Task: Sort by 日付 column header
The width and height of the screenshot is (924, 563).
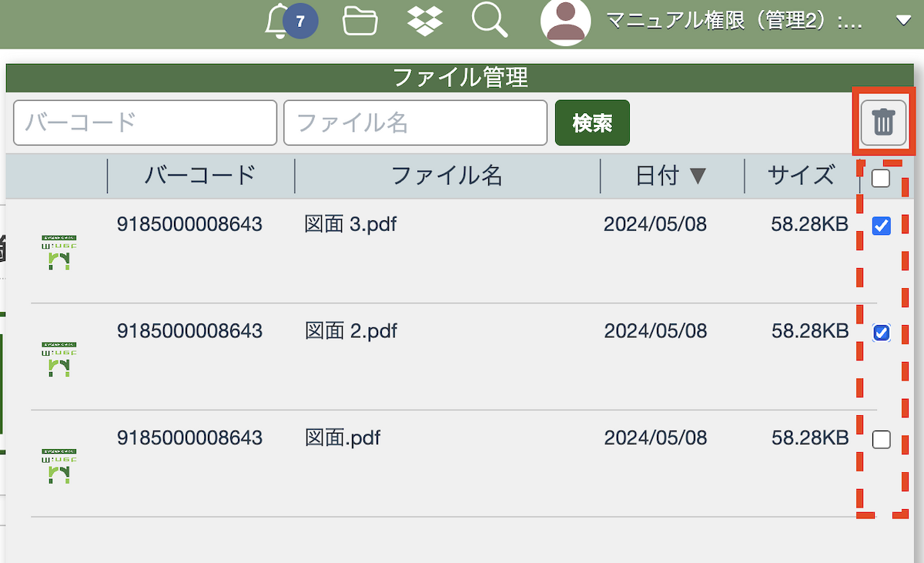Action: (x=671, y=176)
